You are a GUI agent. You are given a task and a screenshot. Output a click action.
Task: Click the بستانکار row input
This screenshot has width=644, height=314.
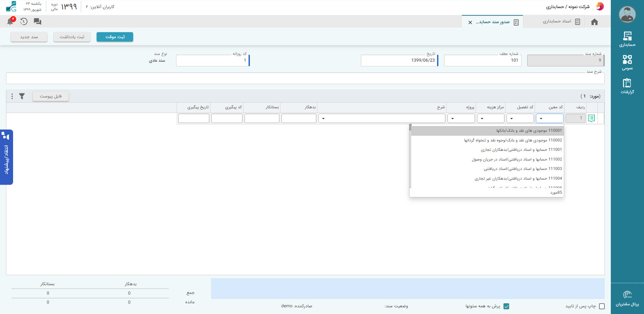point(262,118)
